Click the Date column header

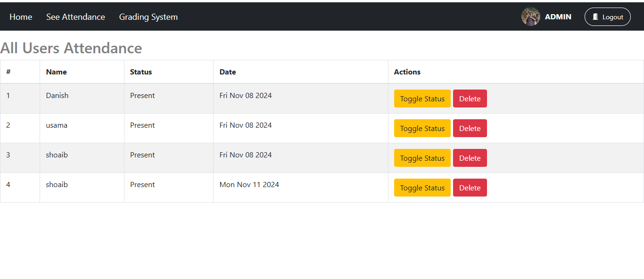pos(228,72)
